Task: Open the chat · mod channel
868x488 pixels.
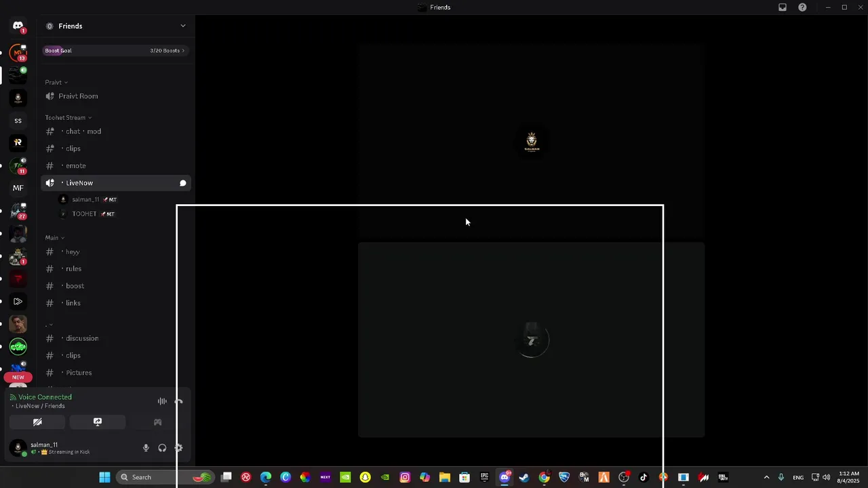Action: click(116, 131)
